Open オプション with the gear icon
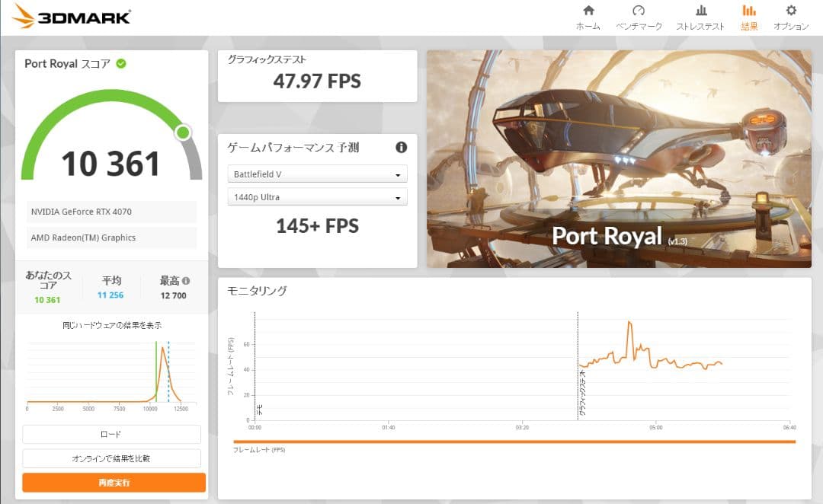 tap(790, 14)
